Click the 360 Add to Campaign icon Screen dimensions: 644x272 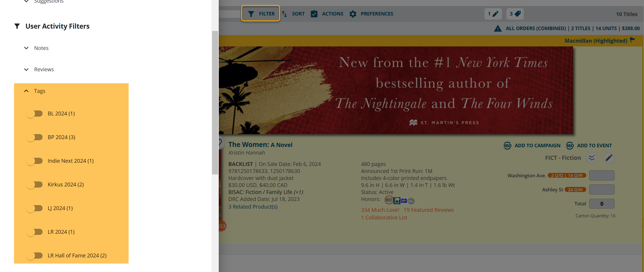point(507,145)
